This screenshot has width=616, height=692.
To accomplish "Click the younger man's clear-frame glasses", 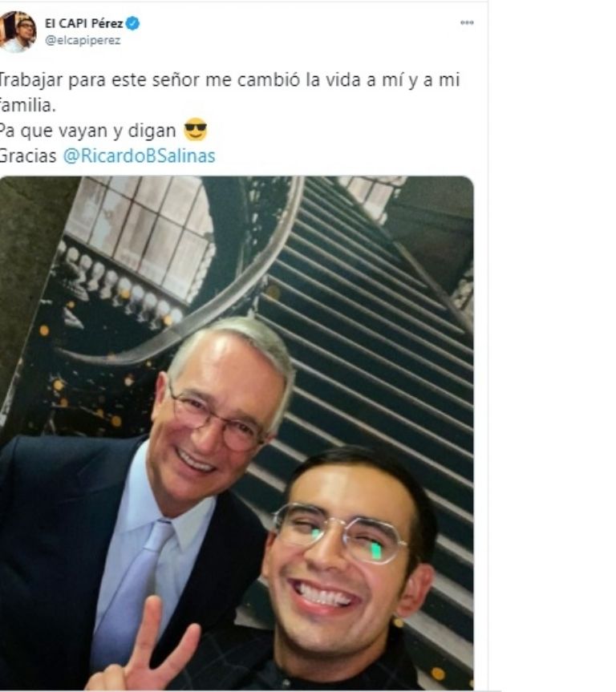I will pos(340,532).
